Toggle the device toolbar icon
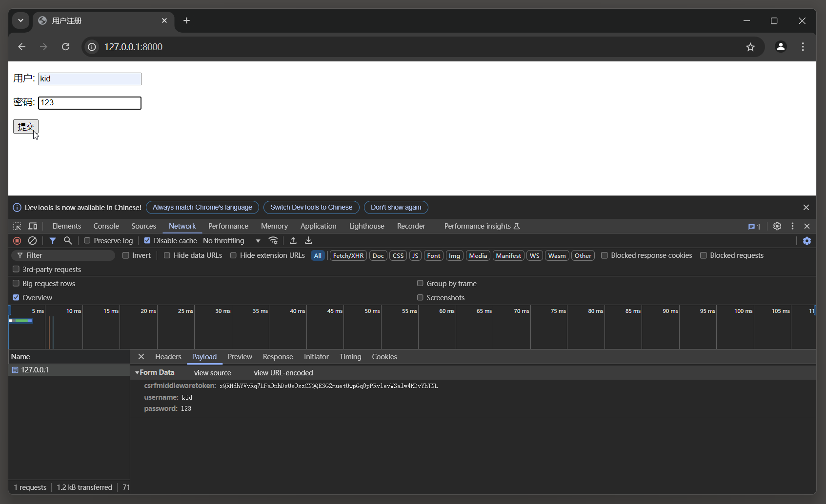This screenshot has width=826, height=504. pos(33,226)
